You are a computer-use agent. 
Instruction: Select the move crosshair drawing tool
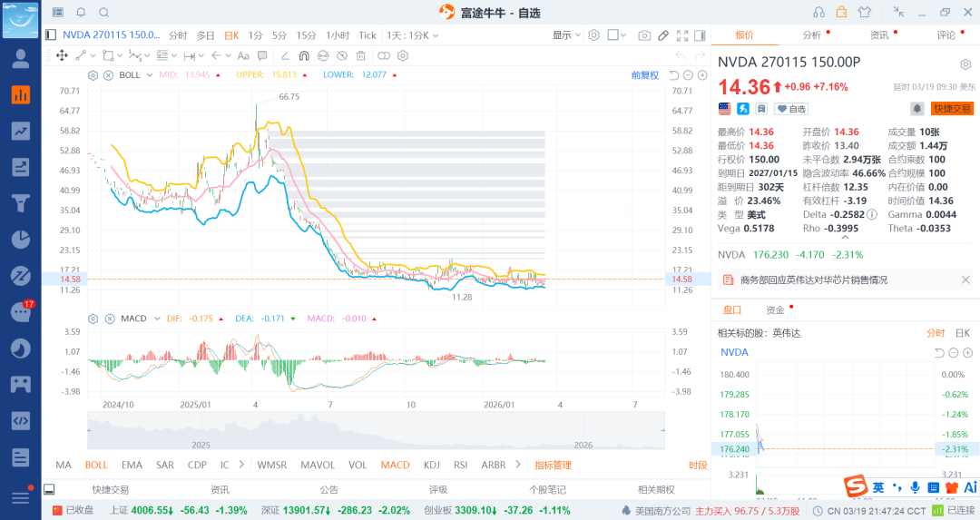click(x=62, y=55)
